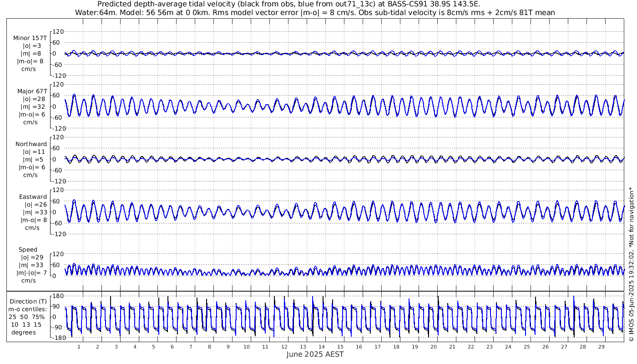Image resolution: width=637 pixels, height=364 pixels.
Task: Click the 180 tick on the Direction axis
Action: (57, 296)
